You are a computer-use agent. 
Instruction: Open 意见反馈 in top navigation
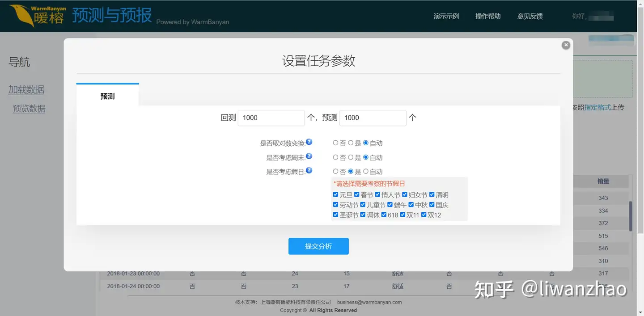[530, 16]
